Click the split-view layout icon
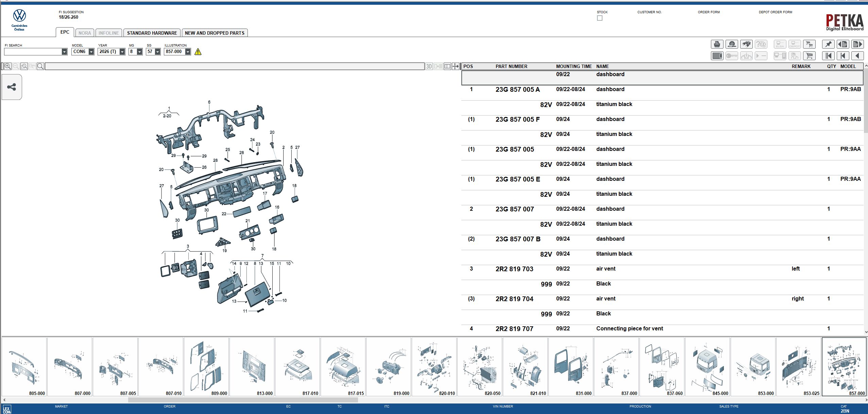 (x=447, y=66)
